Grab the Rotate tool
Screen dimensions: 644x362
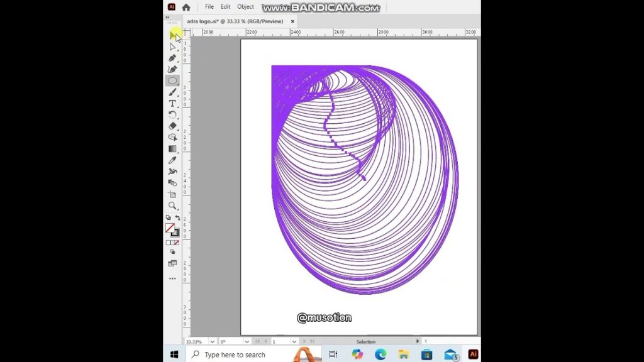pyautogui.click(x=173, y=114)
